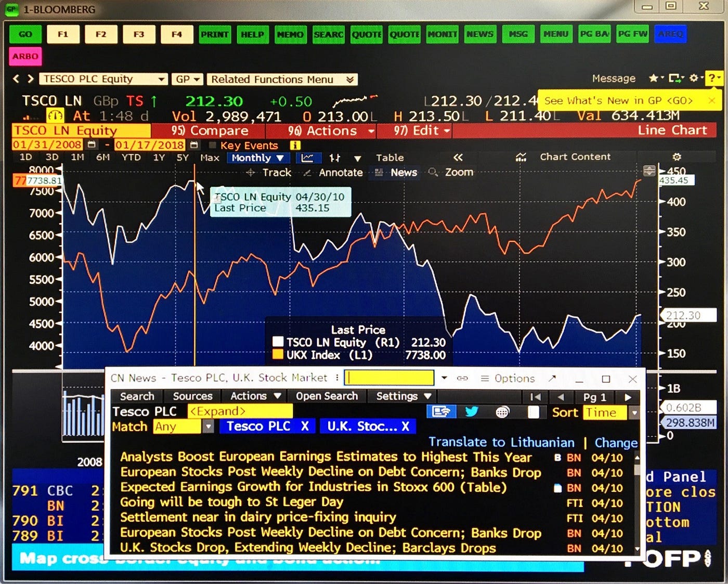Click the green NEWS key
This screenshot has height=584, width=728.
(x=480, y=34)
